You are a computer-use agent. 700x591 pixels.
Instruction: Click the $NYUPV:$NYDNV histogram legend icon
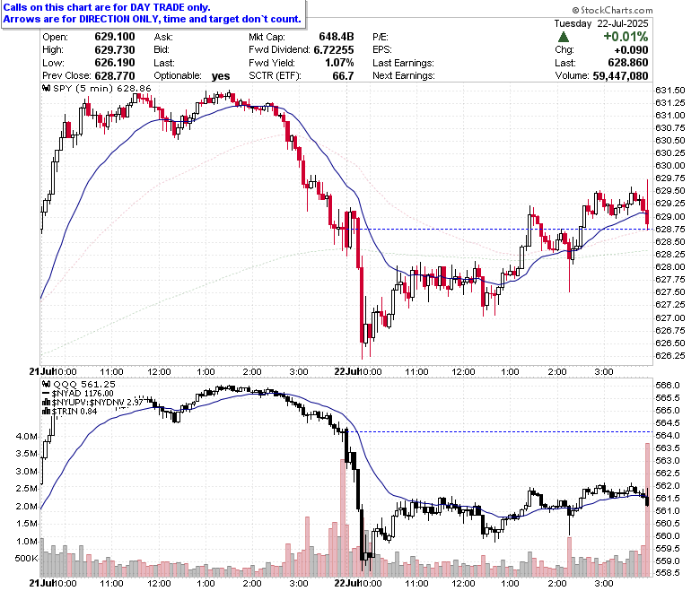point(46,403)
